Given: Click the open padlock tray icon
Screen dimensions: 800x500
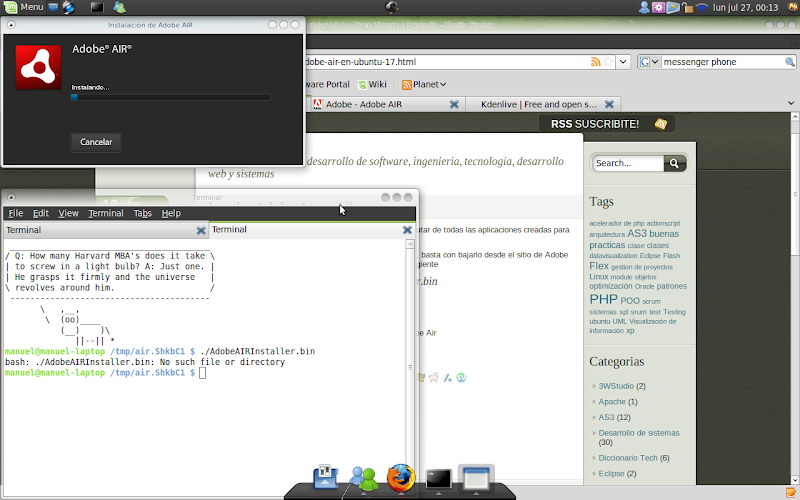Looking at the screenshot, I should click(687, 7).
